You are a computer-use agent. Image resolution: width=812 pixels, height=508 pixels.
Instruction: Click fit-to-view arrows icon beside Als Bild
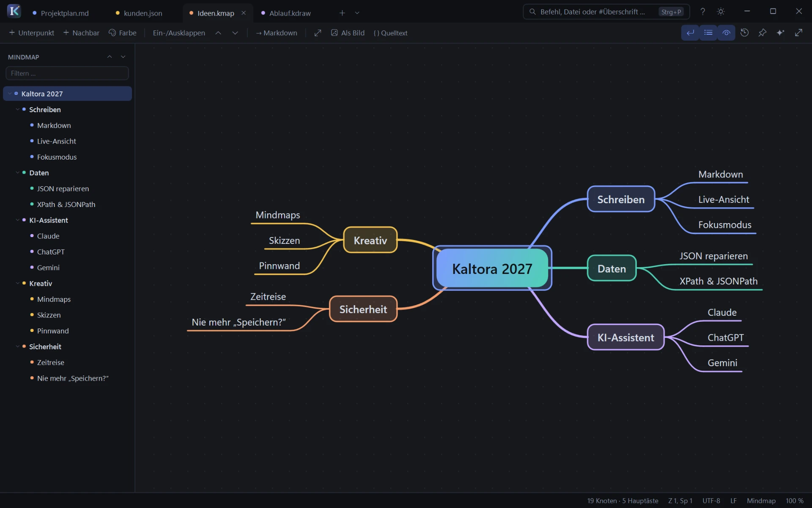point(318,33)
